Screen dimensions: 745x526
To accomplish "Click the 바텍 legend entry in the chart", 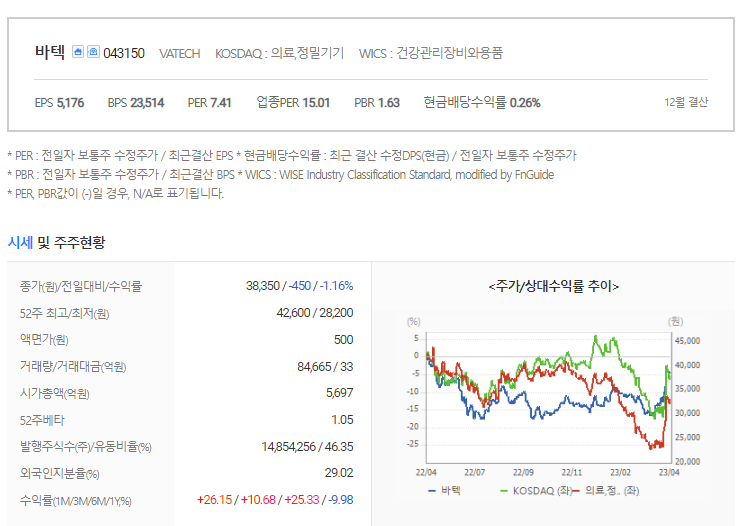I will click(445, 490).
